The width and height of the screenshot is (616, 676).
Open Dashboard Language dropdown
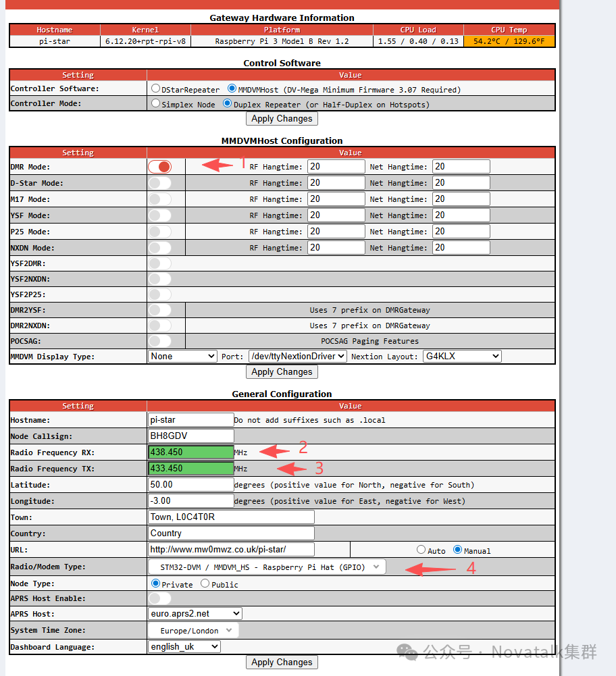[x=184, y=647]
